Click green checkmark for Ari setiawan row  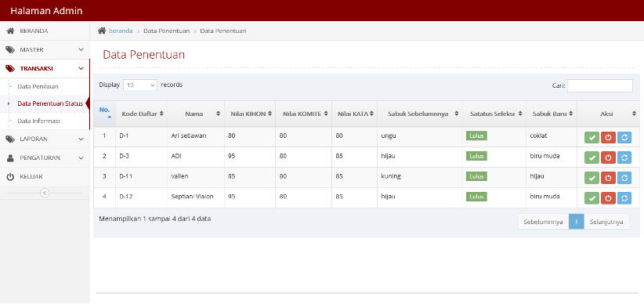point(592,138)
